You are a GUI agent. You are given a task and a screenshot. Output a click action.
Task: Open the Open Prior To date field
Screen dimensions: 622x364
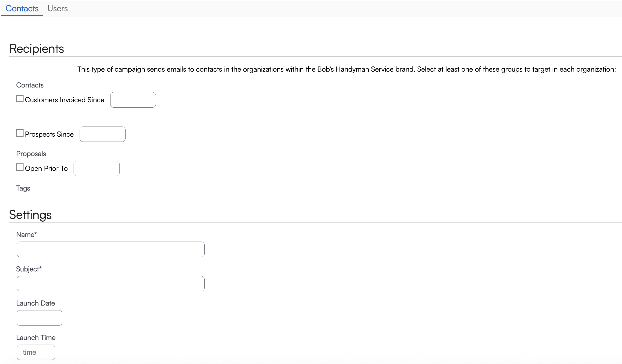coord(96,168)
